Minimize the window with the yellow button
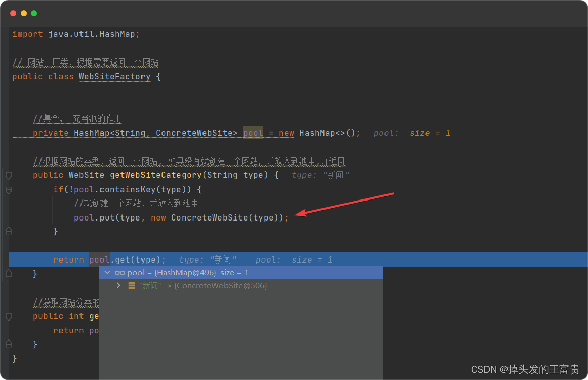This screenshot has width=588, height=380. click(x=24, y=13)
